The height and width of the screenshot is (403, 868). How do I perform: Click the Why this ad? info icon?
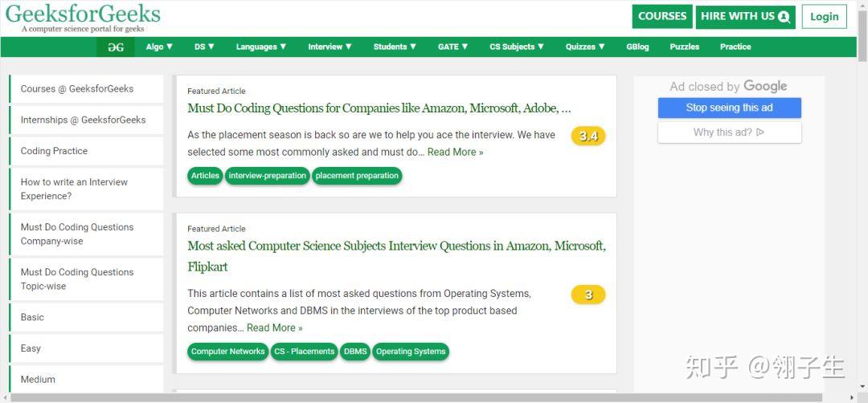(760, 132)
